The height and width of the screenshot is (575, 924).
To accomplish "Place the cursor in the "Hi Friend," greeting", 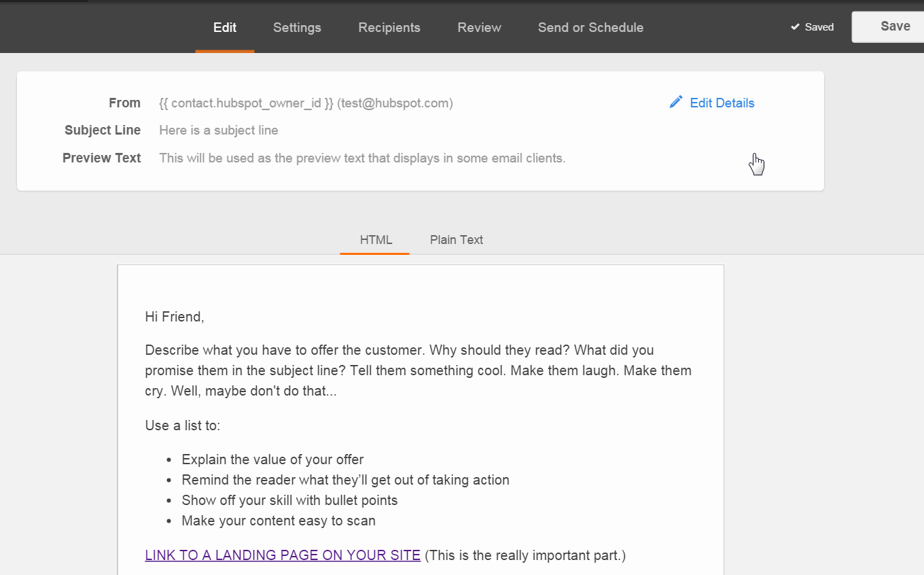I will (x=174, y=317).
